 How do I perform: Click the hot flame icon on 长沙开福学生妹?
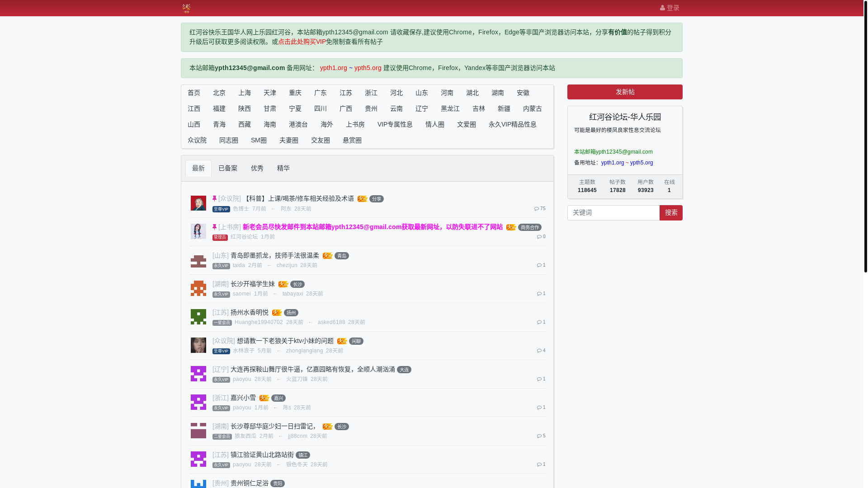tap(283, 284)
